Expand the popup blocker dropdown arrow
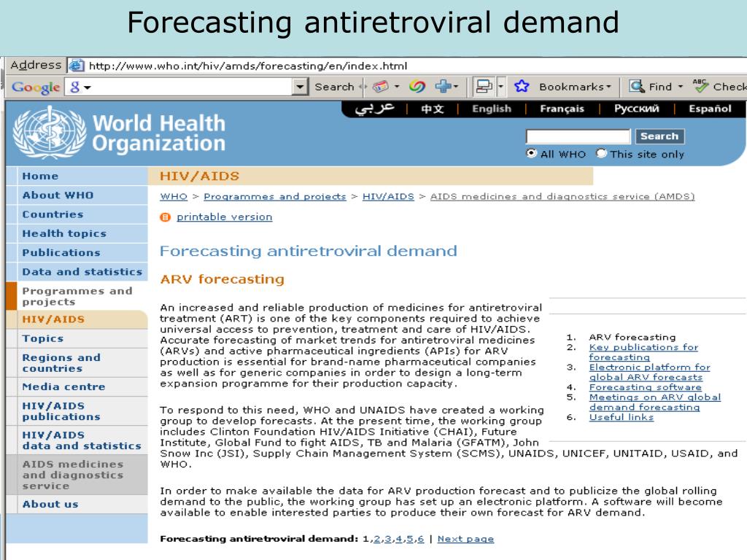This screenshot has width=747, height=560. point(500,87)
